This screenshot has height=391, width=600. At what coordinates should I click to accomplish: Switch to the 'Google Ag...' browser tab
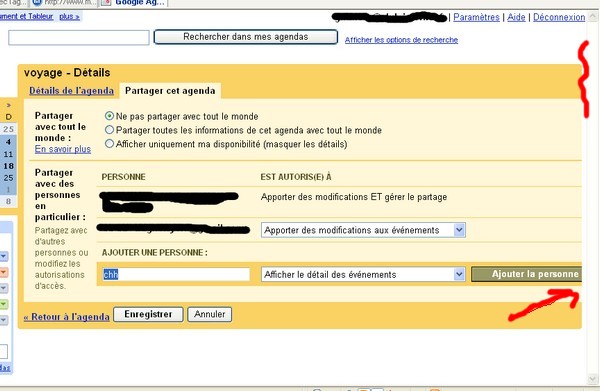pos(134,3)
